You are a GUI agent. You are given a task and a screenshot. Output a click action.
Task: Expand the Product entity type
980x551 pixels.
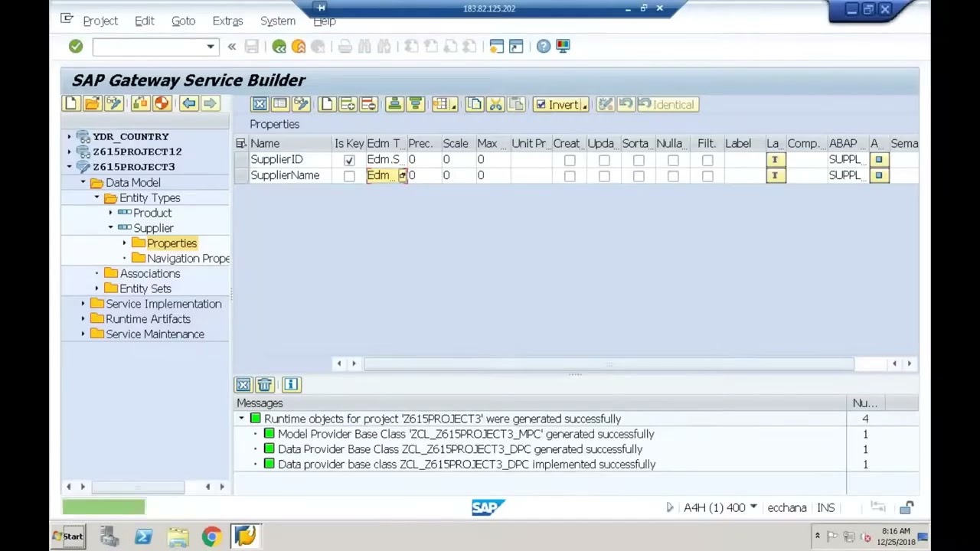pyautogui.click(x=110, y=213)
